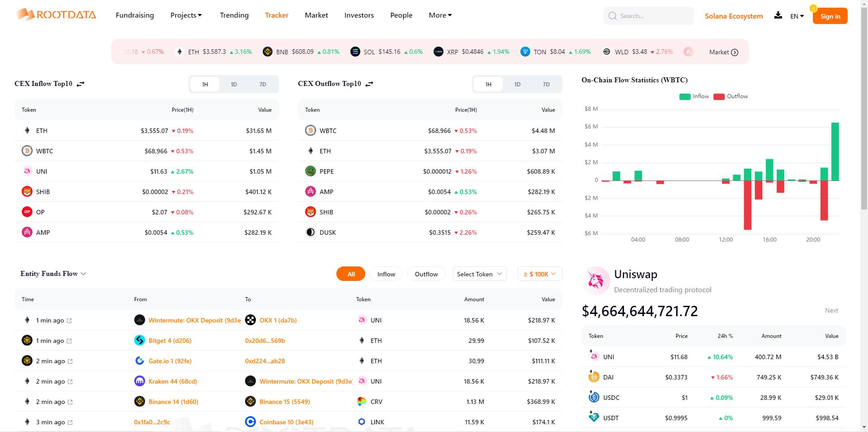Filter Entity Funds Flow by All
The width and height of the screenshot is (868, 432).
[x=351, y=274]
